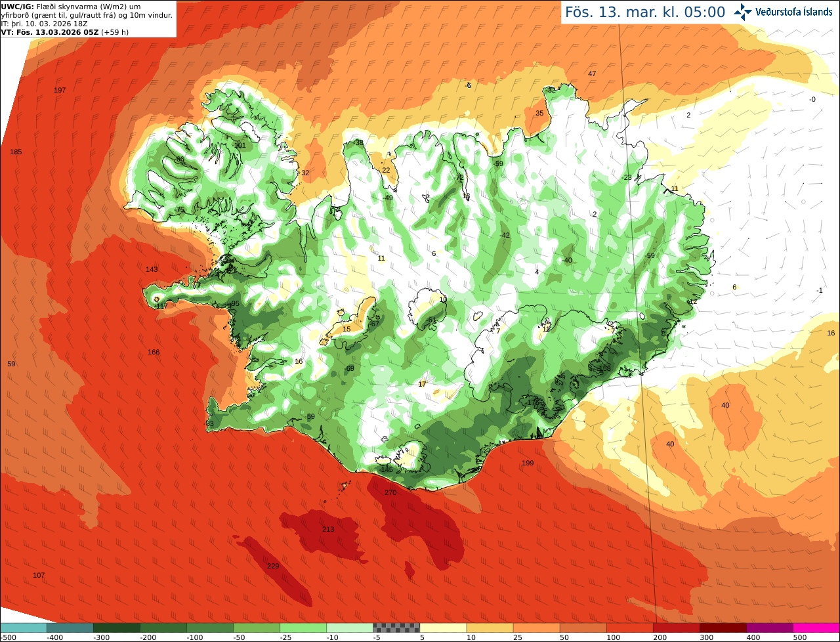Pick the dark maroon swatch from 300 to 400
Image resolution: width=840 pixels, height=642 pixels.
point(723,628)
